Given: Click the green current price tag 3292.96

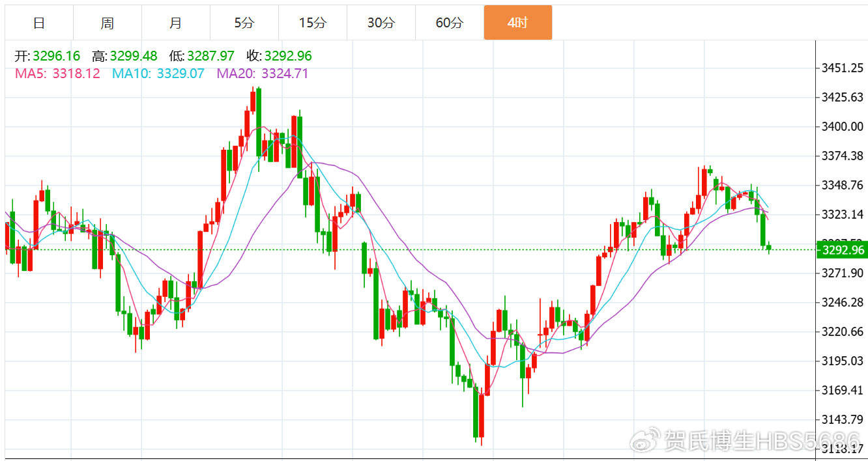Looking at the screenshot, I should click(x=843, y=250).
